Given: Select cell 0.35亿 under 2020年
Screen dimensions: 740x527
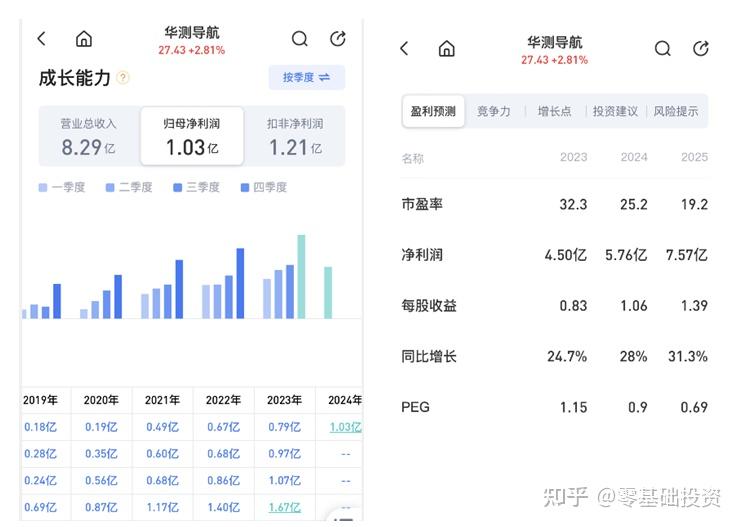Looking at the screenshot, I should pos(101,454).
